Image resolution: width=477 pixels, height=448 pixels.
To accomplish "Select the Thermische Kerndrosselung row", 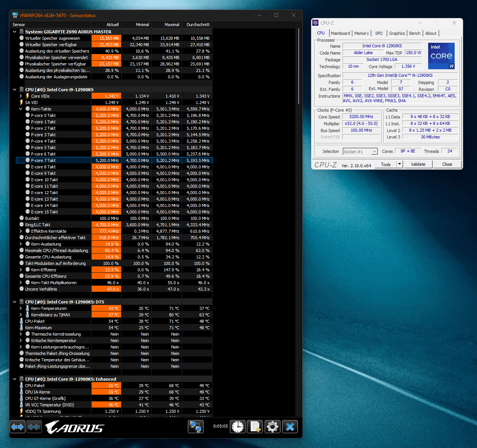I will (x=114, y=334).
